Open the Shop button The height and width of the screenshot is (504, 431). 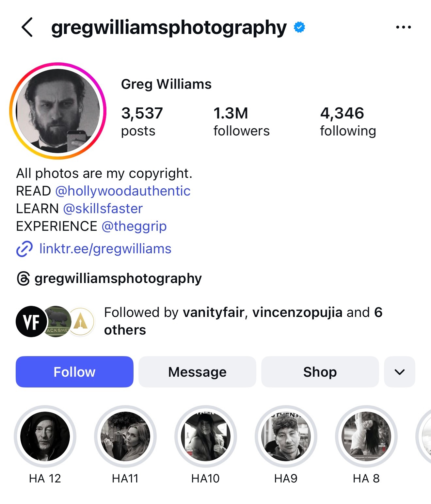[x=320, y=372]
